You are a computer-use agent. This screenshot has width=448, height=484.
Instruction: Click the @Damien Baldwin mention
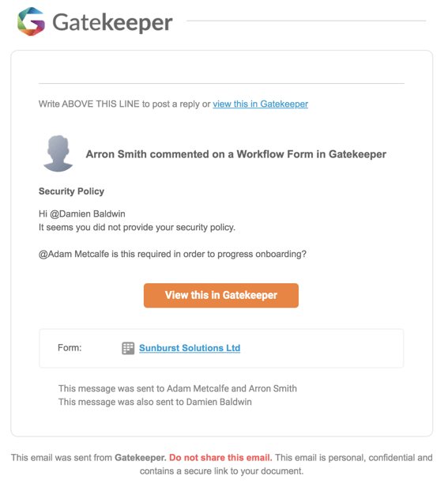pyautogui.click(x=88, y=214)
